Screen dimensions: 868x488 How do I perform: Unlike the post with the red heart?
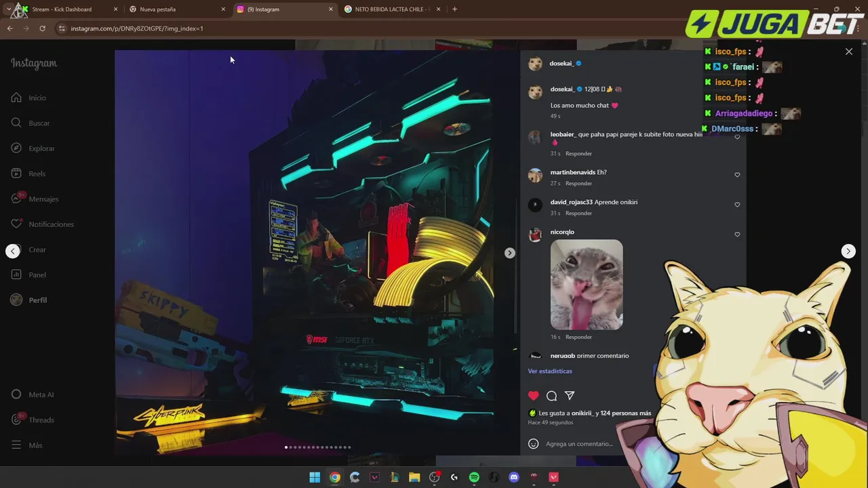(x=534, y=396)
